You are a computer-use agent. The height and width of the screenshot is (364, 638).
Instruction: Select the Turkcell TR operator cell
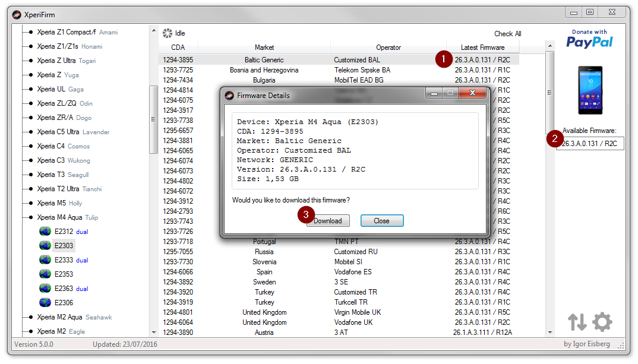click(350, 302)
